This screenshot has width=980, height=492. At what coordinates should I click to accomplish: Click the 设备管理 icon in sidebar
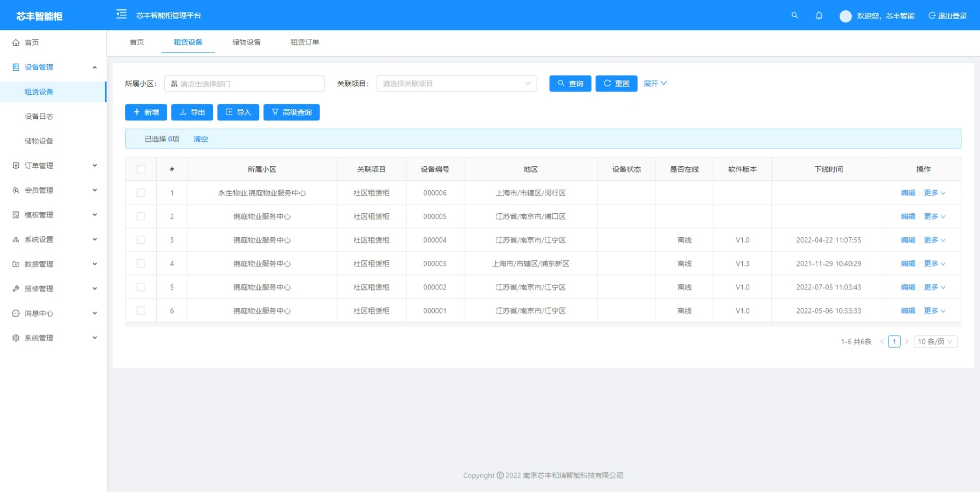click(x=16, y=67)
